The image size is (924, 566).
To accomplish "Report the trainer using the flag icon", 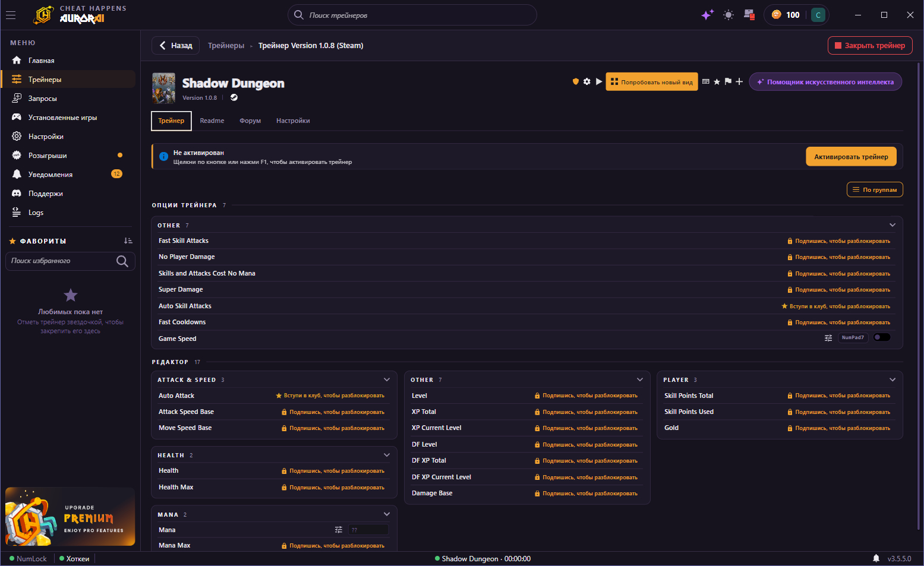I will point(728,81).
